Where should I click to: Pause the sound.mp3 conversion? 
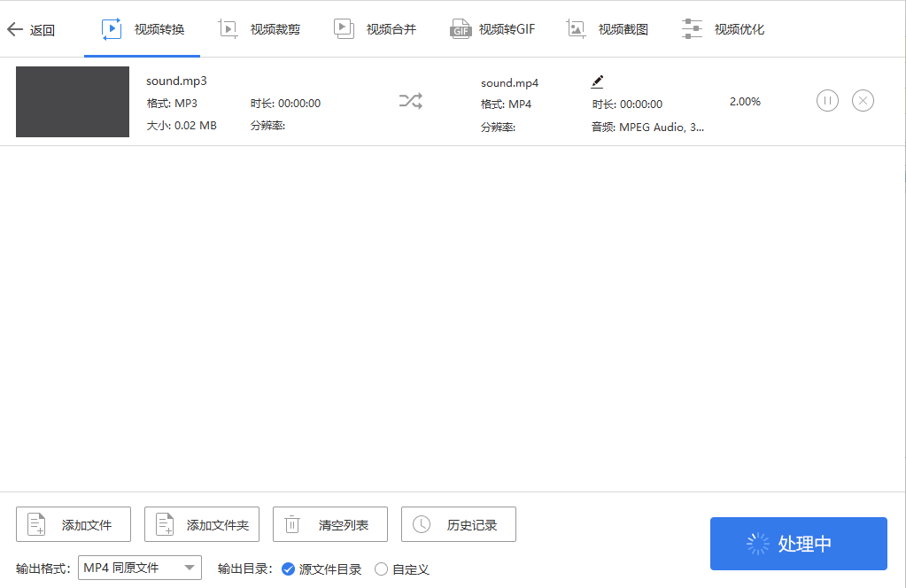pos(827,101)
